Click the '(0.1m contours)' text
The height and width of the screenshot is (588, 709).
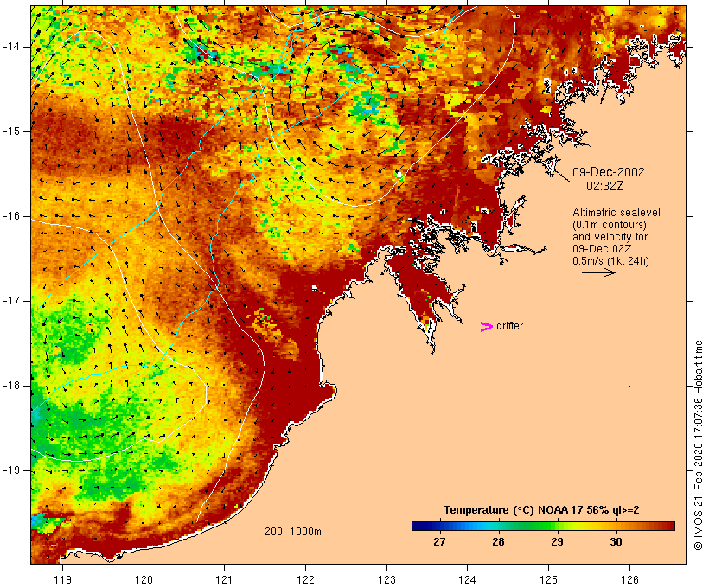(x=610, y=225)
